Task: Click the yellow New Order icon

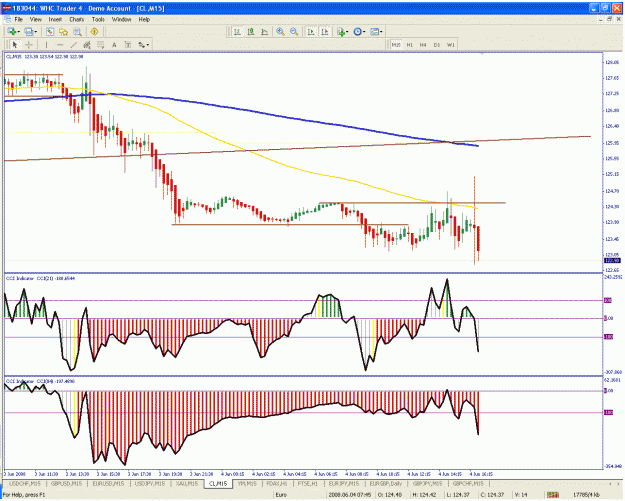Action: point(94,31)
